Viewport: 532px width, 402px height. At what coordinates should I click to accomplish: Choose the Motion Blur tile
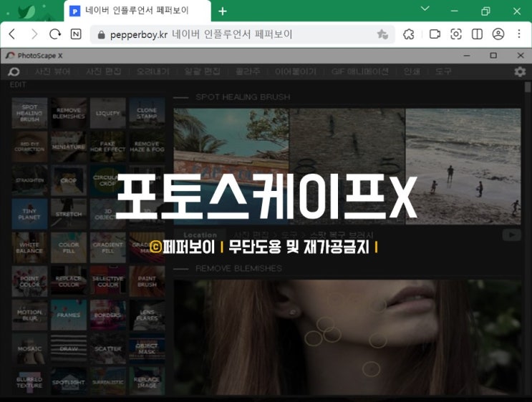29,315
